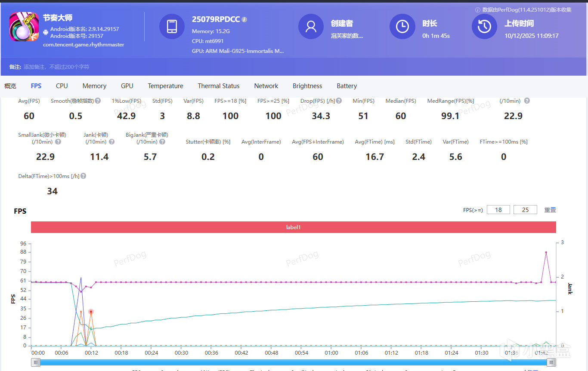Click the Rhythm Master game app icon

click(x=24, y=27)
